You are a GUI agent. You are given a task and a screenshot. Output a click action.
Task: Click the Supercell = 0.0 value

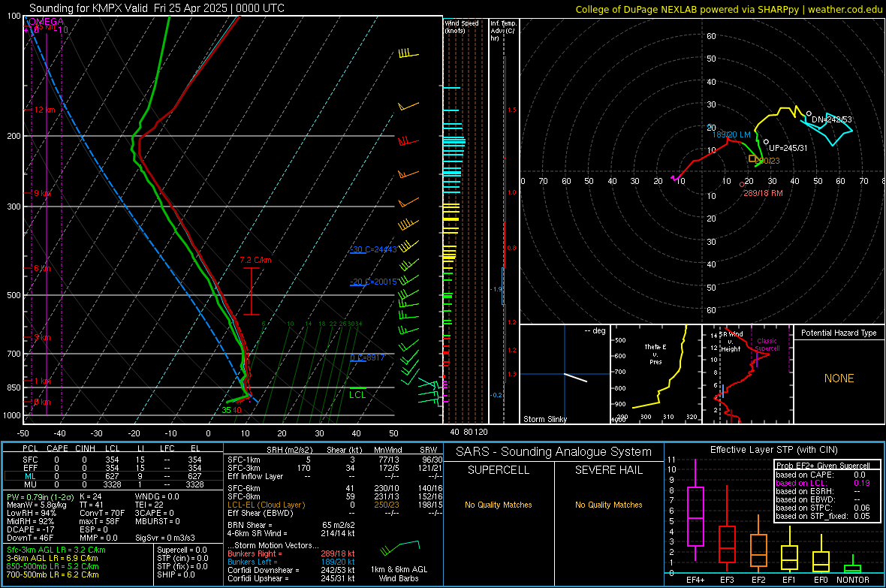click(182, 550)
